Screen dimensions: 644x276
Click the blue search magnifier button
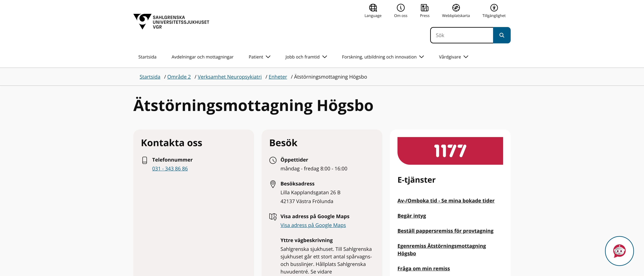[x=502, y=35]
